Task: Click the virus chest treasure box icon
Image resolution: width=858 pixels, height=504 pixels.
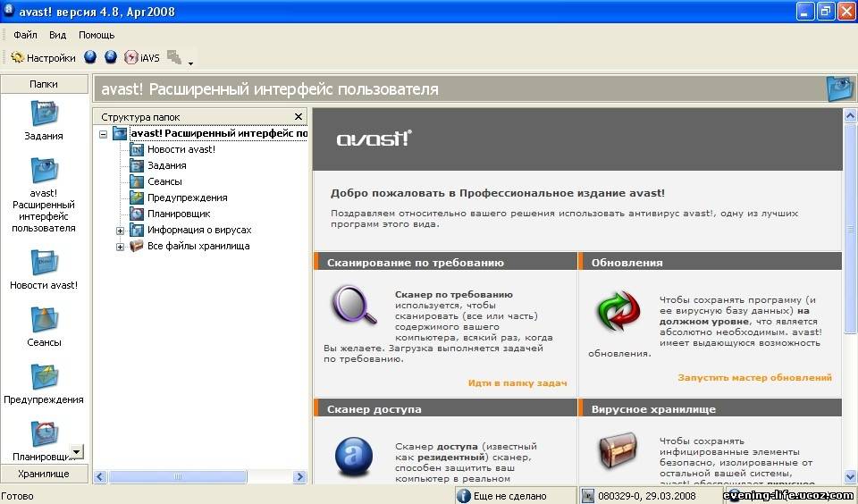Action: (618, 450)
